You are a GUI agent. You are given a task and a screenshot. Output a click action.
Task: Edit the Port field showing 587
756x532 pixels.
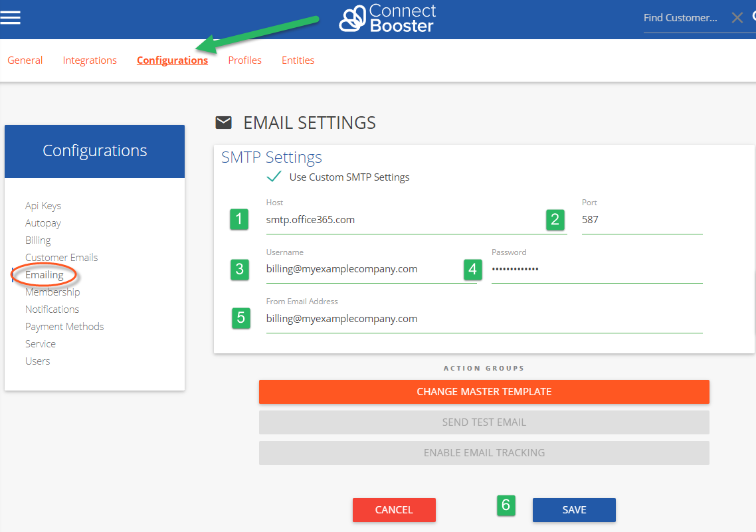coord(642,221)
